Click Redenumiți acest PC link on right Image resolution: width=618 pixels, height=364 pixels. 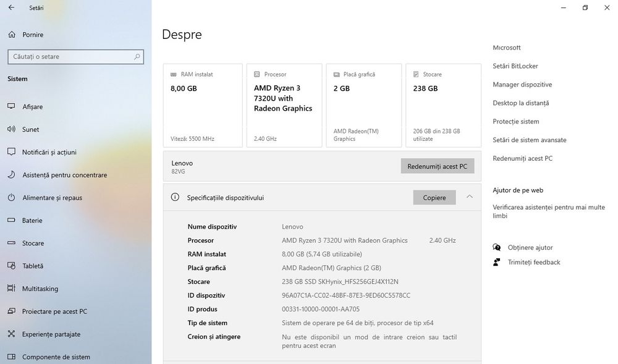pyautogui.click(x=523, y=158)
